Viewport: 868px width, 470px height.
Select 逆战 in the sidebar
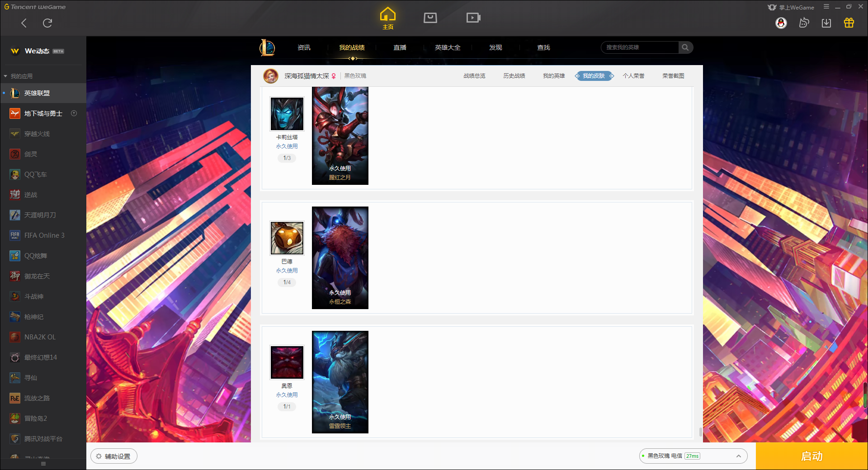coord(43,195)
